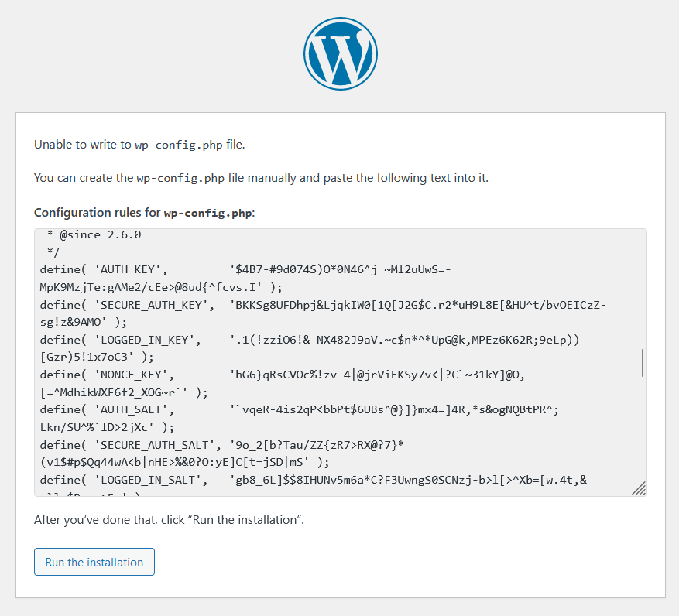Viewport: 679px width, 616px height.
Task: Click 'You can create the wp-config.php' paragraph
Action: click(261, 178)
